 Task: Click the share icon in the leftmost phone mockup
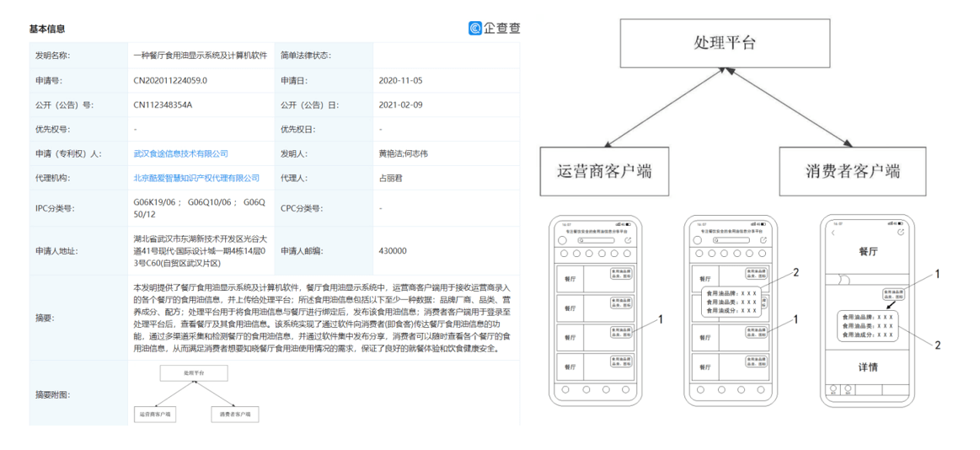[x=627, y=240]
